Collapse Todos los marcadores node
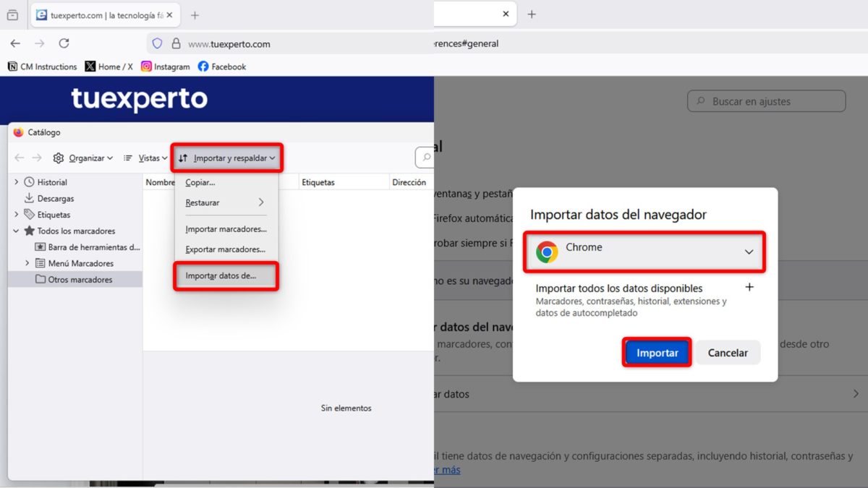The height and width of the screenshot is (488, 868). click(17, 231)
